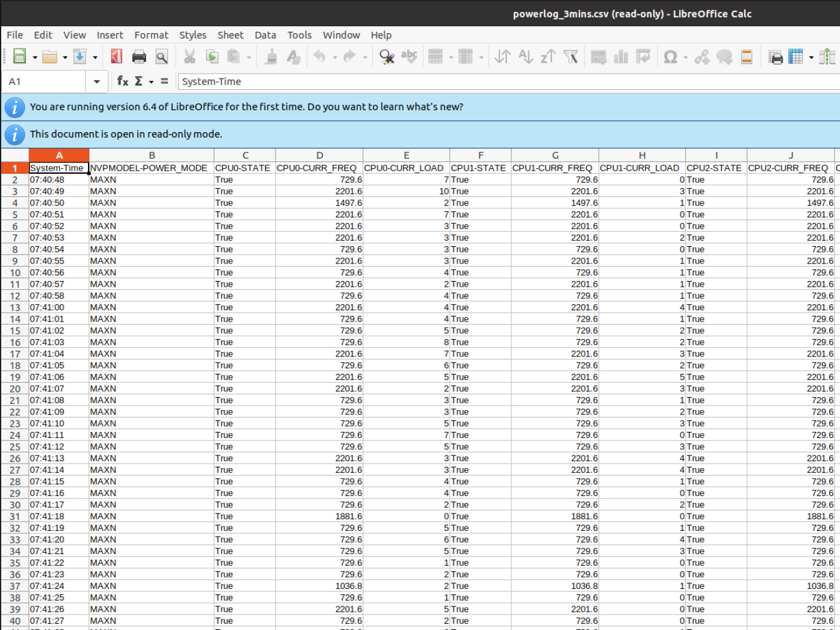Click the New spreadsheet icon

click(x=19, y=57)
